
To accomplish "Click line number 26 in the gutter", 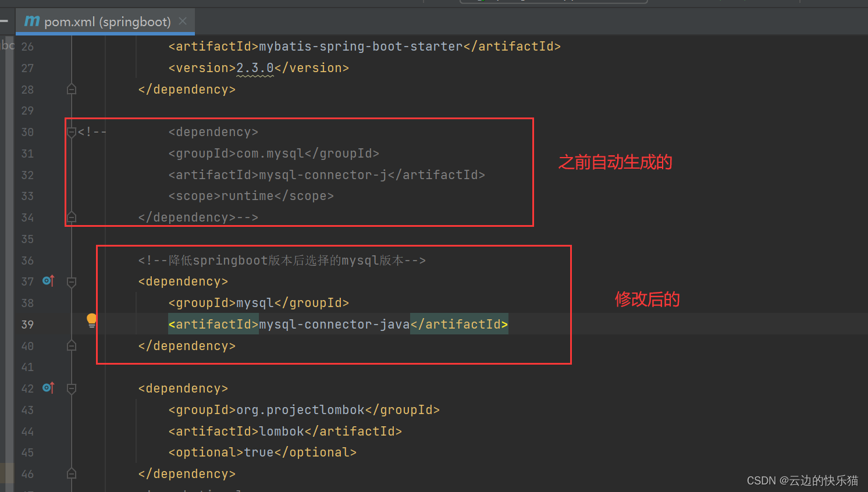I will (27, 47).
